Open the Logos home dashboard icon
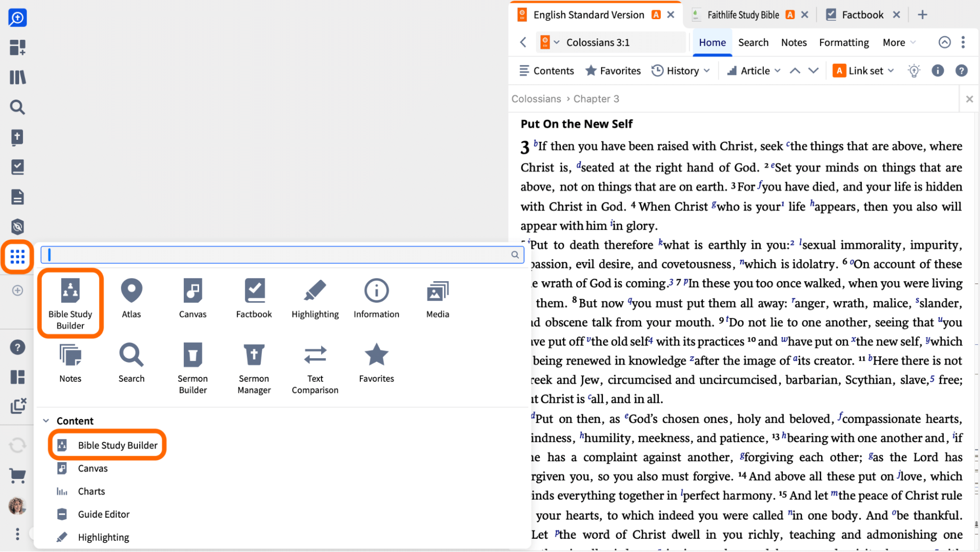The image size is (980, 552). click(17, 18)
